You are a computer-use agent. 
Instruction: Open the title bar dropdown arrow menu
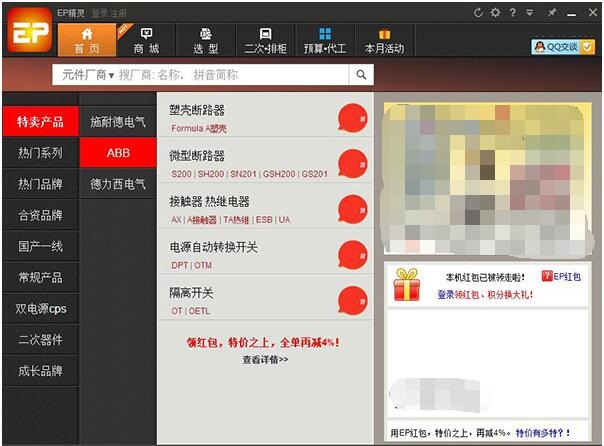pos(530,13)
